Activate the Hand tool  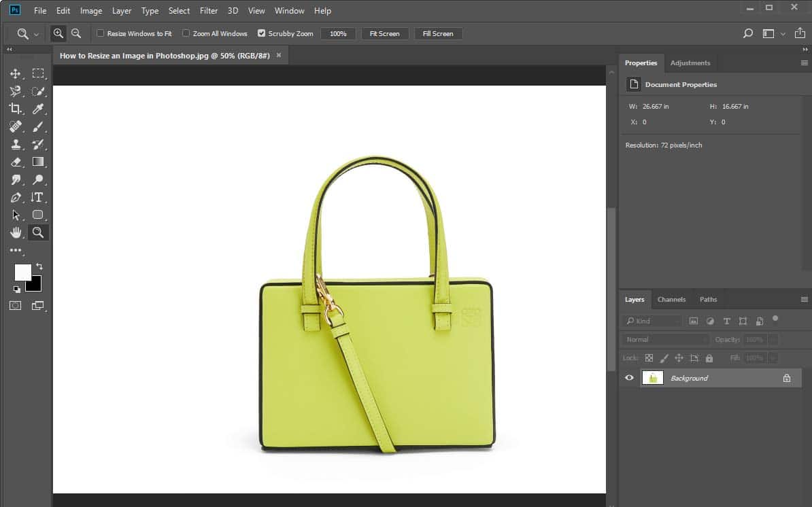click(15, 232)
